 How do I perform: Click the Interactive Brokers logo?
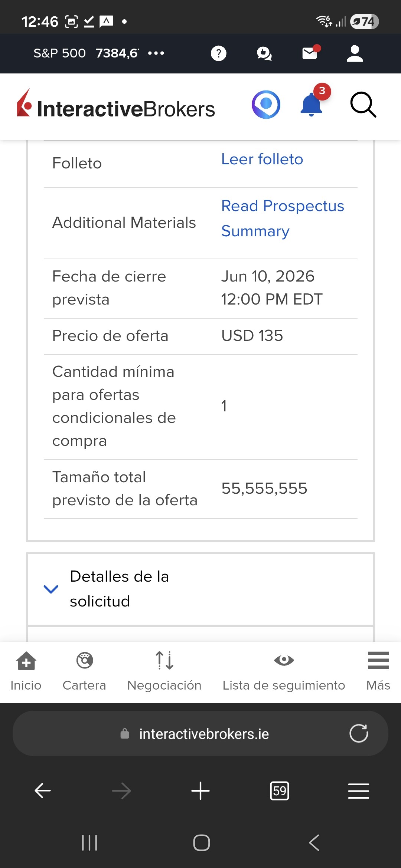116,104
